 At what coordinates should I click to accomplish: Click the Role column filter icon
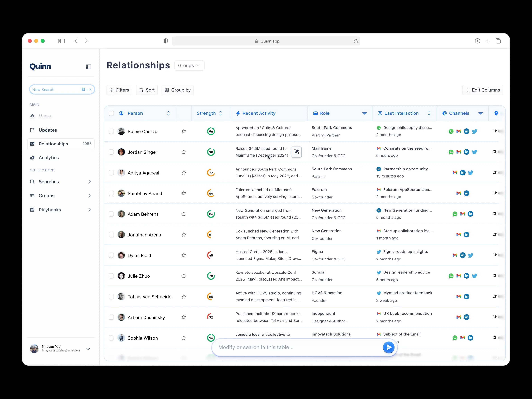click(364, 113)
